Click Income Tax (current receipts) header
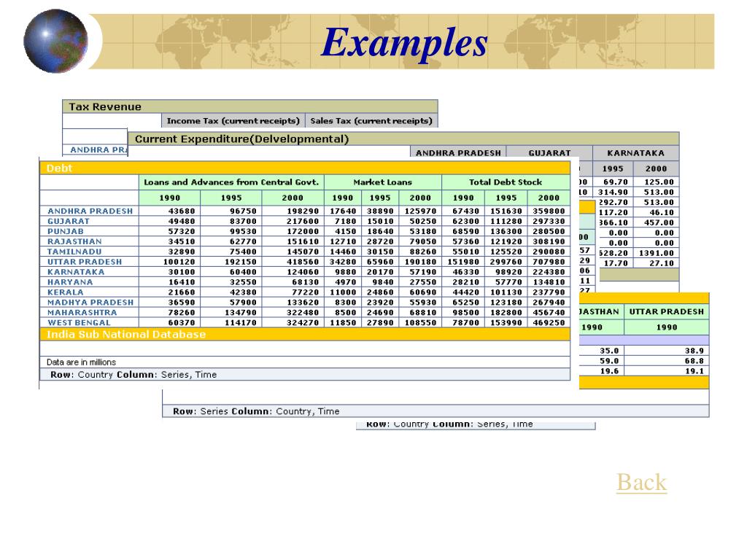Image resolution: width=747 pixels, height=560 pixels. (233, 121)
